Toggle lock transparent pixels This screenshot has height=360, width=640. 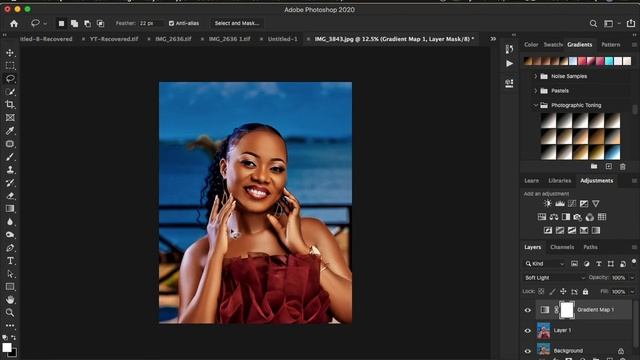[541, 291]
